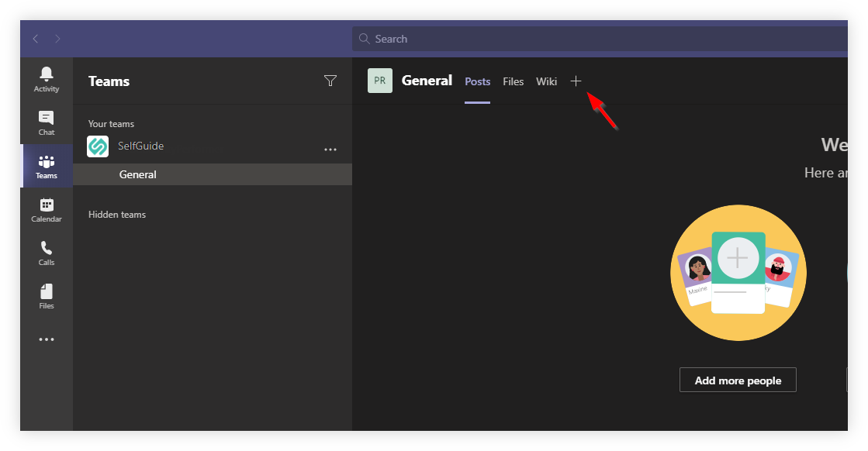Open Files from the left sidebar
868x451 pixels.
[x=46, y=295]
